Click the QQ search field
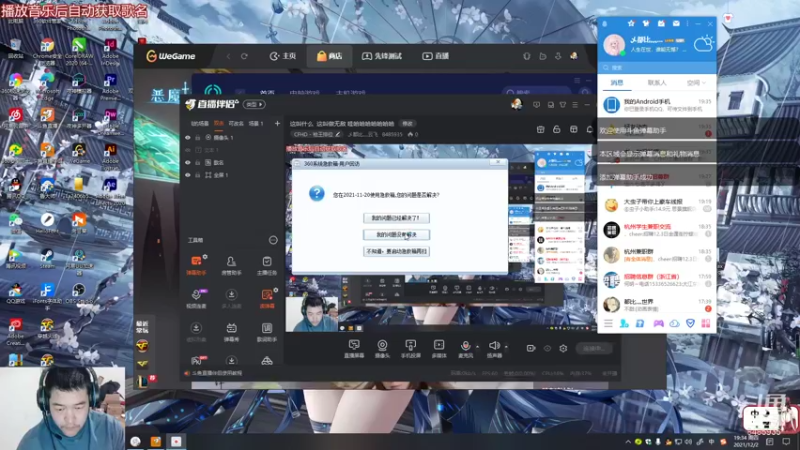800x450 pixels. [657, 67]
